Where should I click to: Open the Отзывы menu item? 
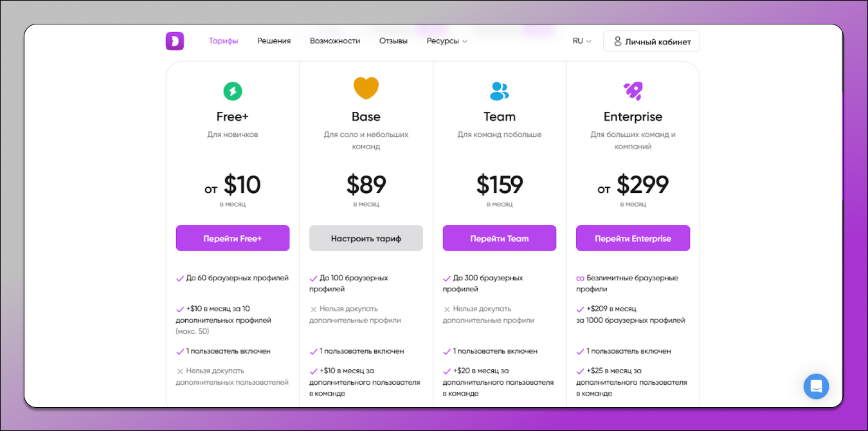[393, 41]
